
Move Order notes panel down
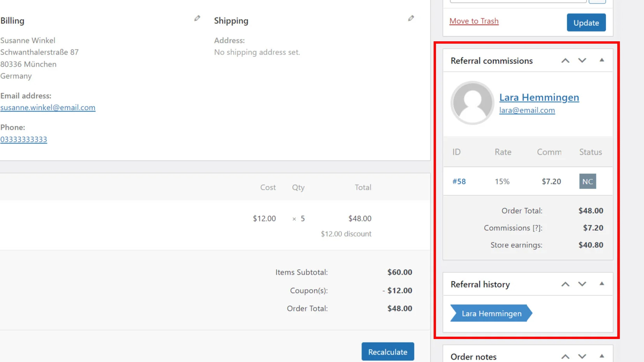(x=582, y=357)
